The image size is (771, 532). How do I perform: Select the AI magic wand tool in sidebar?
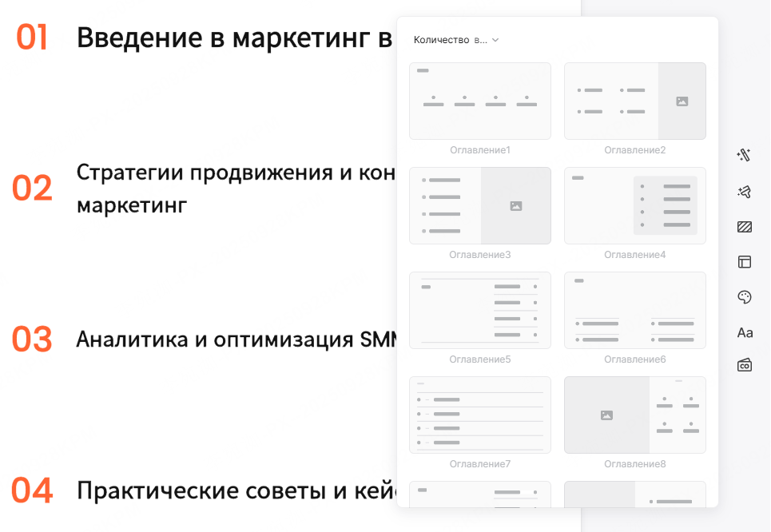pyautogui.click(x=744, y=156)
